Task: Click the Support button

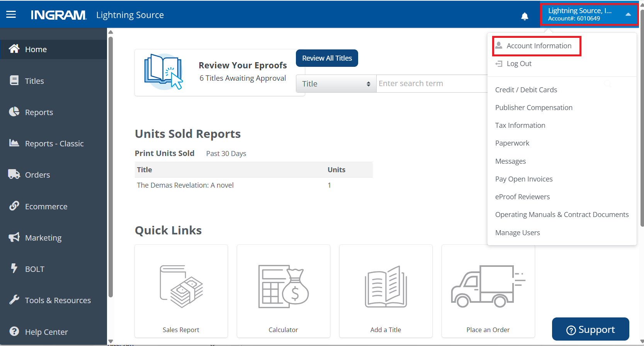Action: pos(591,329)
